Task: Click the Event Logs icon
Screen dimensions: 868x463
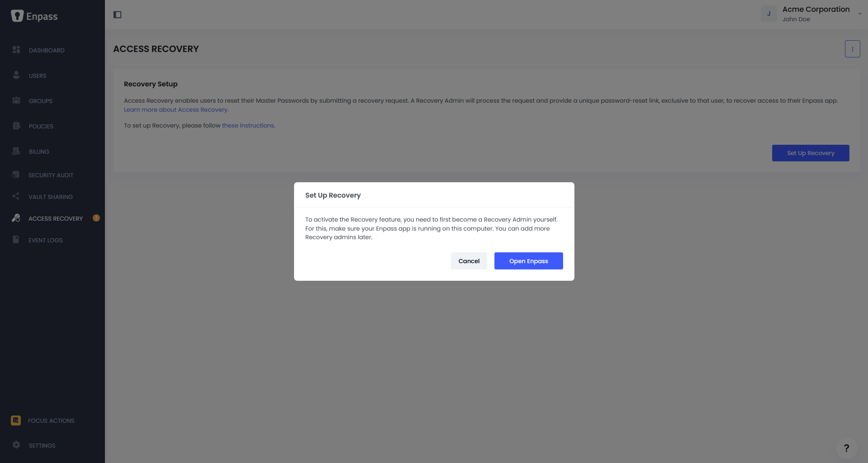Action: (16, 240)
